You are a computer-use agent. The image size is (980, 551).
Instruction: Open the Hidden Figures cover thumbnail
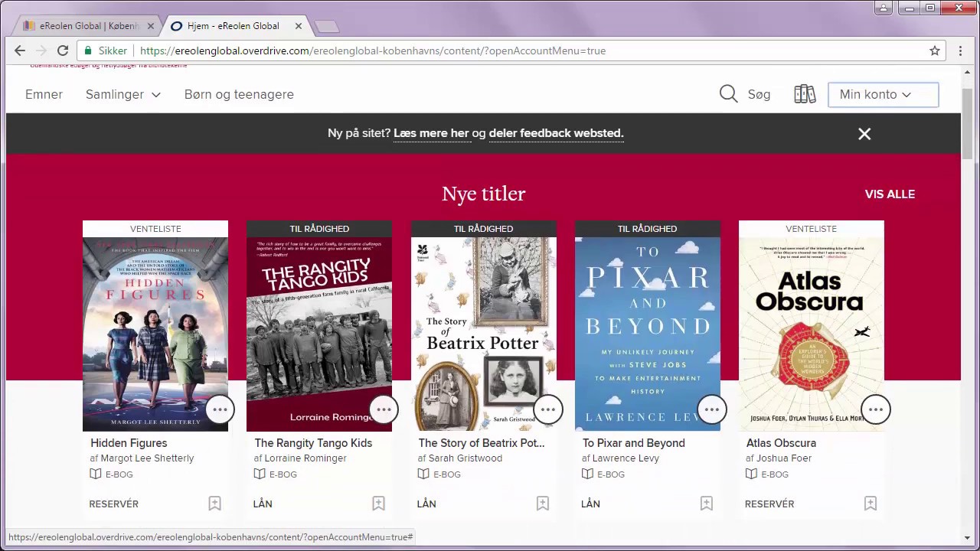pyautogui.click(x=155, y=334)
